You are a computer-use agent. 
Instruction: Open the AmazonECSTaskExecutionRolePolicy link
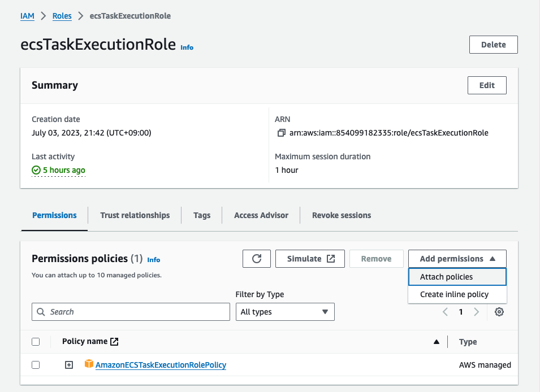(161, 365)
